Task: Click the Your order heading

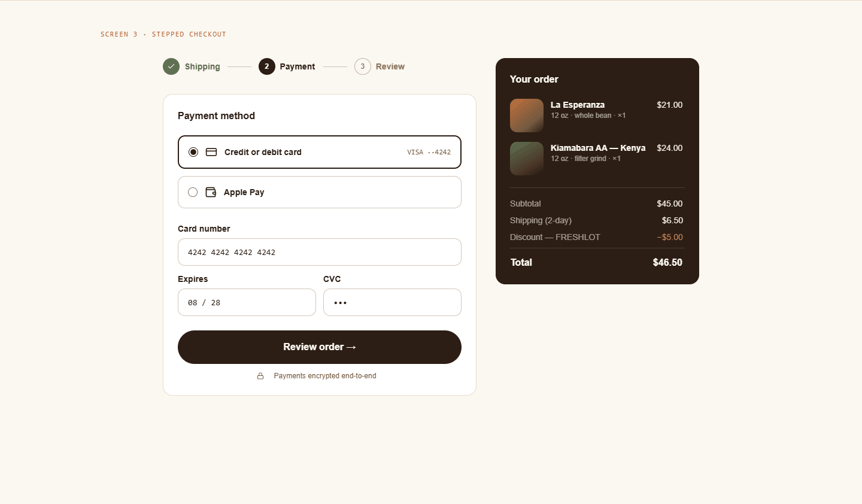Action: click(534, 79)
